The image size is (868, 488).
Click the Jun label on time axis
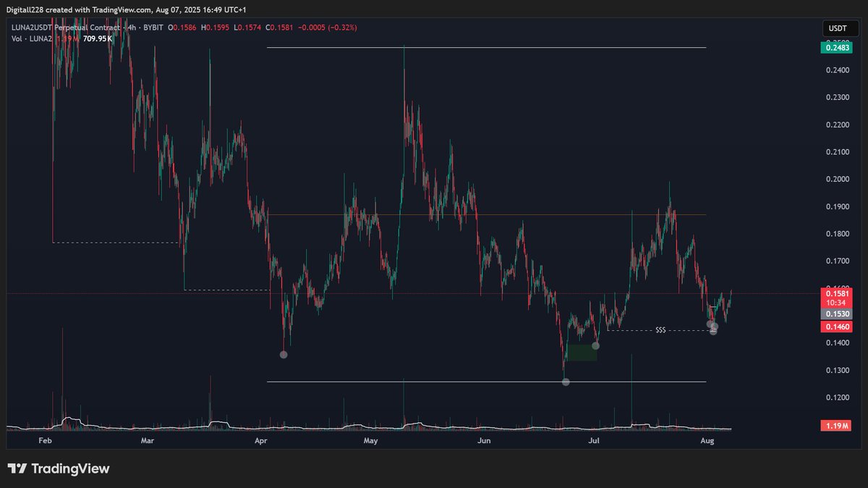point(485,440)
